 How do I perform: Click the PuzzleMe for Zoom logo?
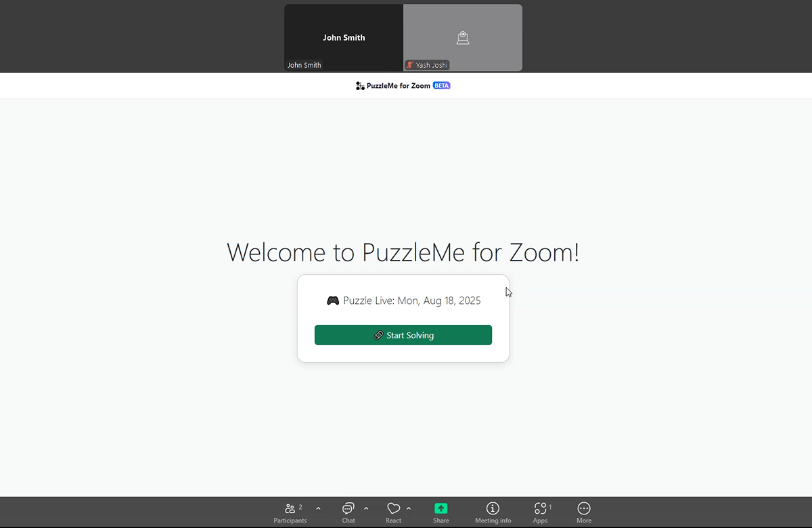[x=360, y=86]
